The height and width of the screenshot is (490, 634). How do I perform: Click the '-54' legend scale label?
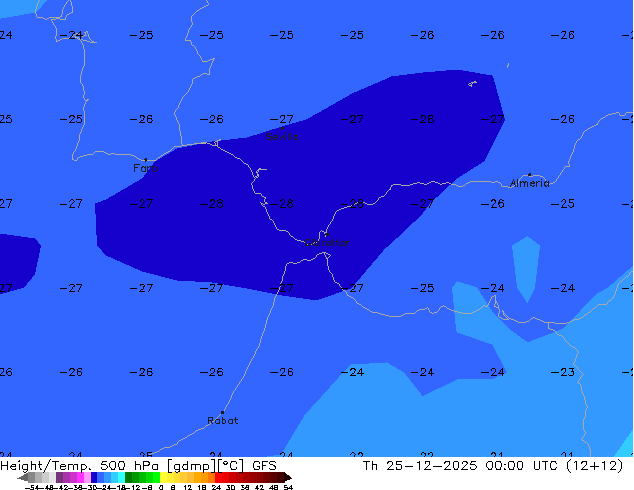[32, 487]
